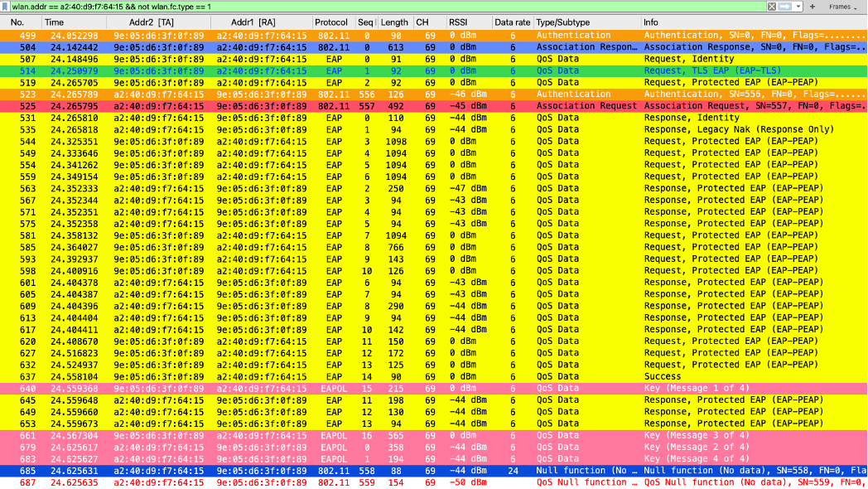Add a filter button with plus icon
The height and width of the screenshot is (489, 868).
(815, 7)
